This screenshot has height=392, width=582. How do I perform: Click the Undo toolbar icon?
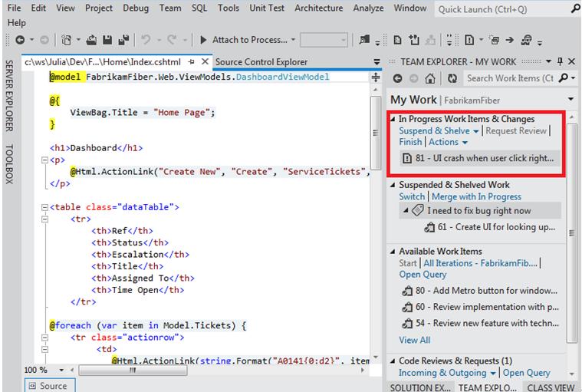point(146,40)
